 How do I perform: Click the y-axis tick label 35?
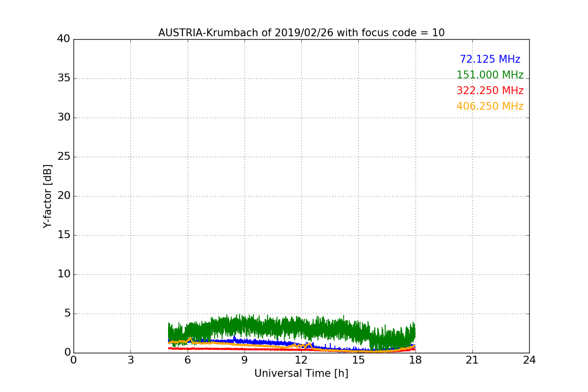[x=64, y=78]
